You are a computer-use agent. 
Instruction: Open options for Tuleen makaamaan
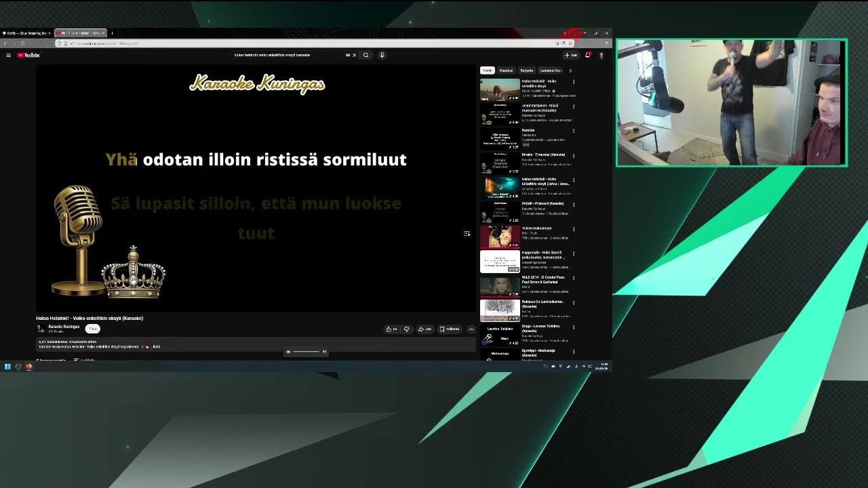[574, 228]
